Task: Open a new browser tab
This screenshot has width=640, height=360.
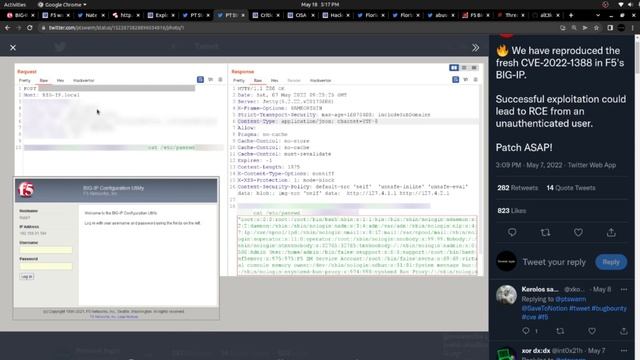Action: tap(571, 15)
